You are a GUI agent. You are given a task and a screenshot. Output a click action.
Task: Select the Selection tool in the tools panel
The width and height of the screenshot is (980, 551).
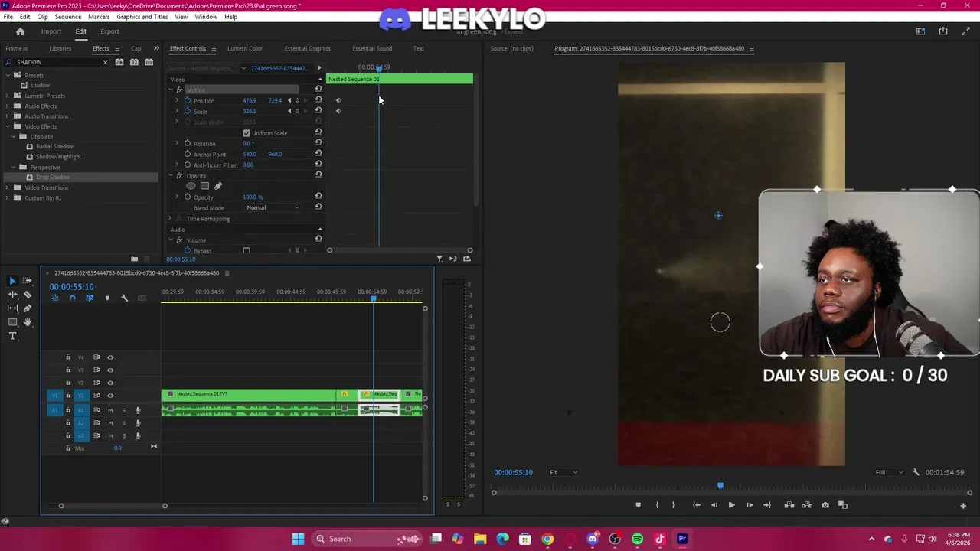12,281
